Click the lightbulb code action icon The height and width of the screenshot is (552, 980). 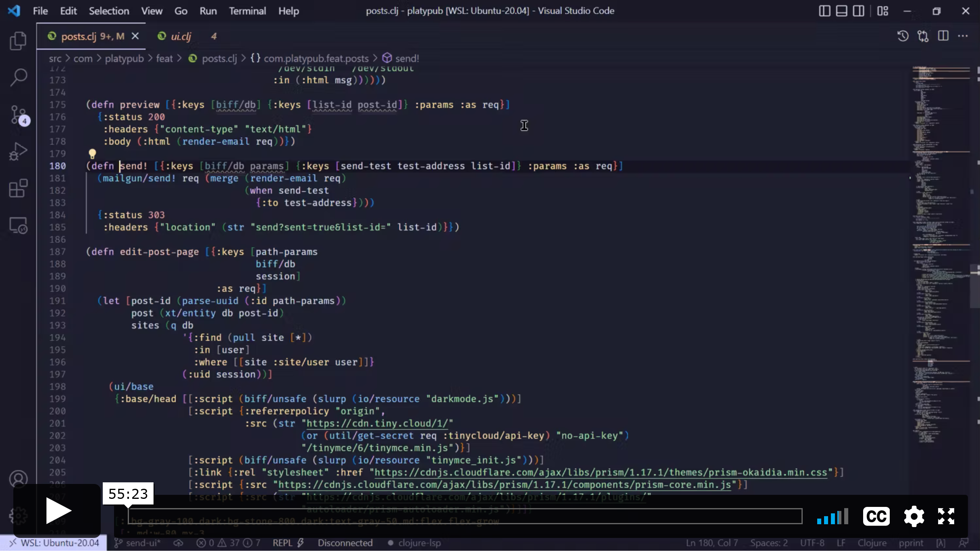click(92, 154)
